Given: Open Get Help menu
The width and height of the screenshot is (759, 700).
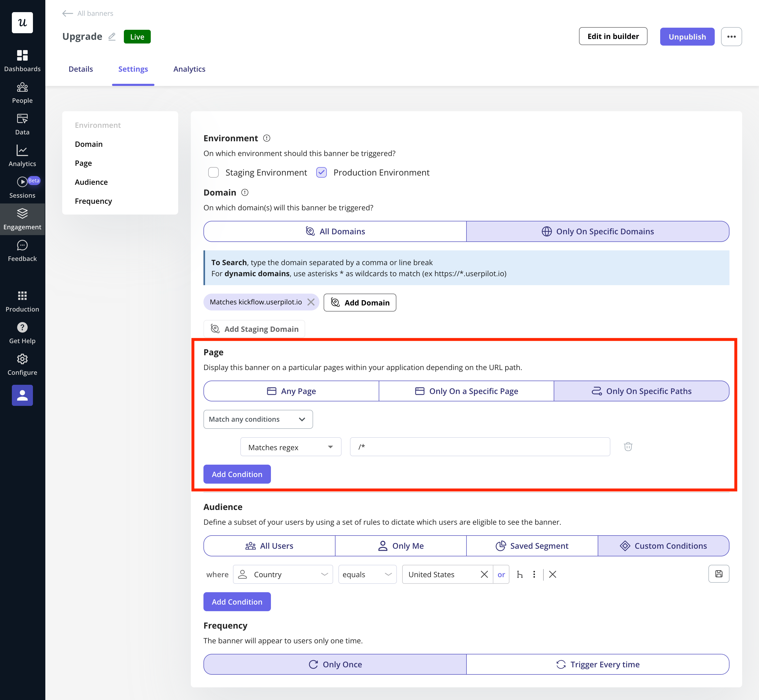Looking at the screenshot, I should click(22, 333).
